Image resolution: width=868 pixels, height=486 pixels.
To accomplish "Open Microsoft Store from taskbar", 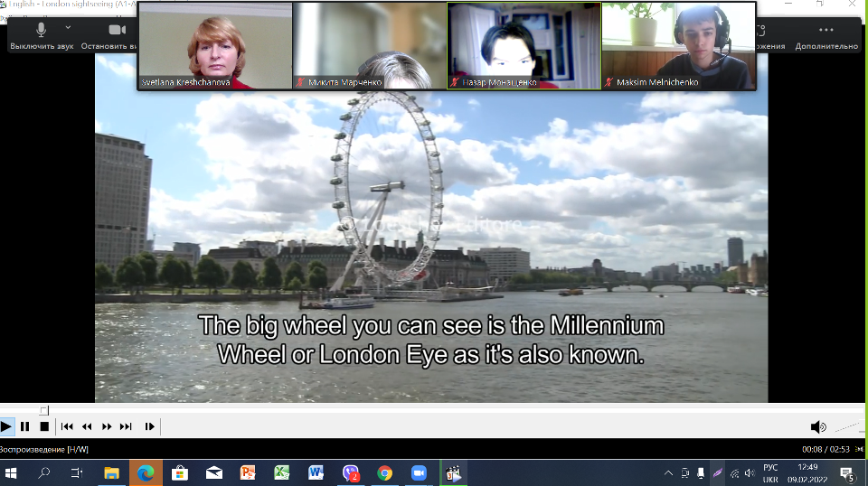I will (180, 473).
